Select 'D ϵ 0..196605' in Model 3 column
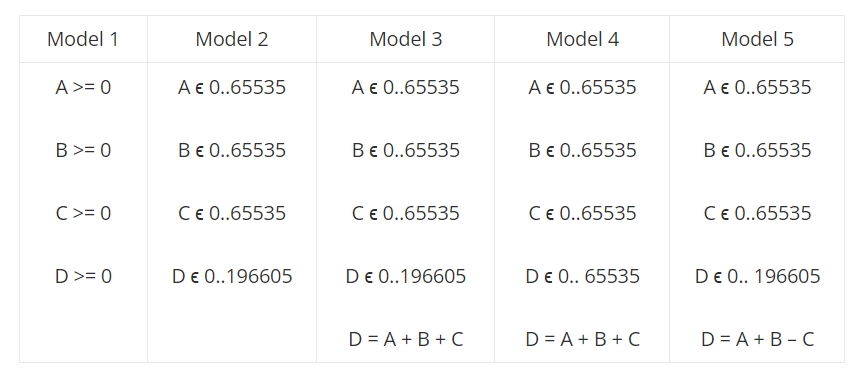The height and width of the screenshot is (378, 859). [405, 276]
